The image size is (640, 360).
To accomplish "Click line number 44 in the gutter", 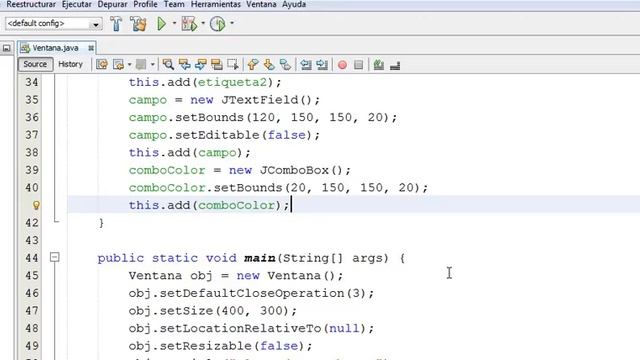I will tap(32, 258).
